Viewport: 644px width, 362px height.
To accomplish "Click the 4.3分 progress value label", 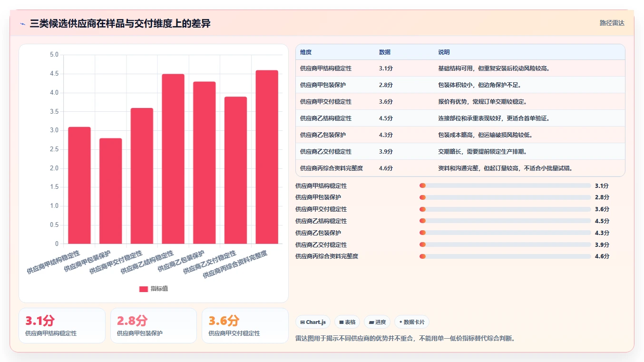I will pos(602,233).
